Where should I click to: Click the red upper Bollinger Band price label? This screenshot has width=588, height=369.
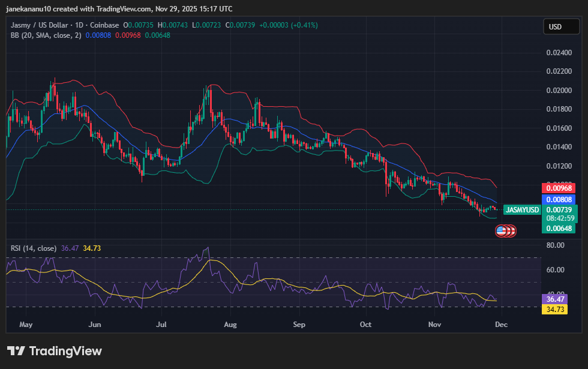click(x=559, y=188)
